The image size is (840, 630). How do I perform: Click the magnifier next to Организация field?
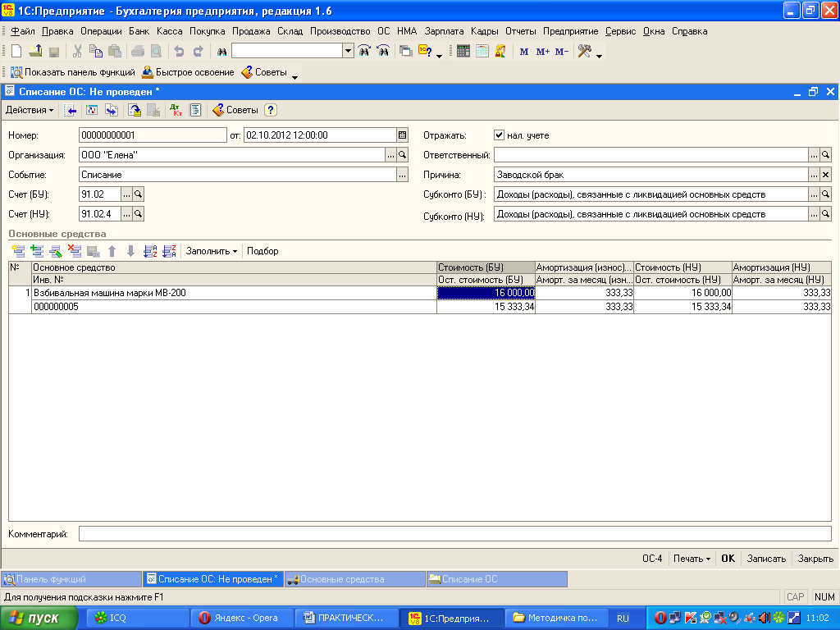point(402,155)
